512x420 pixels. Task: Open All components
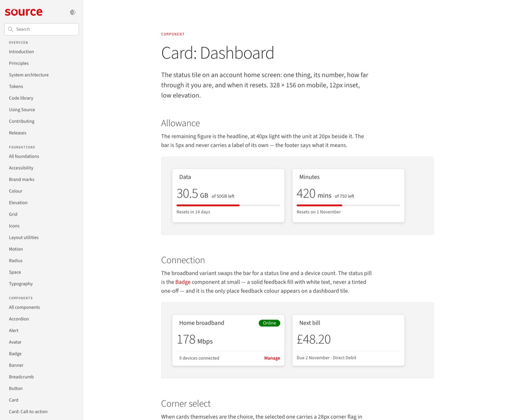[25, 307]
